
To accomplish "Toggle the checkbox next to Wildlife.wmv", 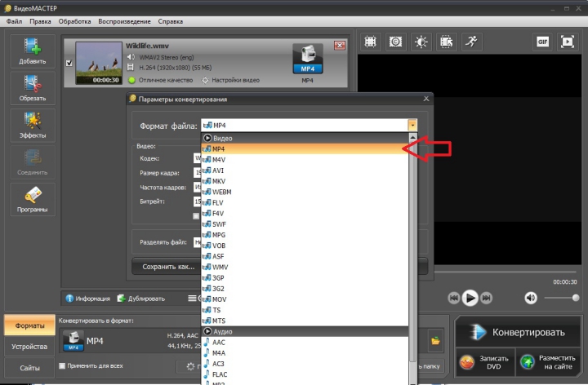I will [69, 63].
